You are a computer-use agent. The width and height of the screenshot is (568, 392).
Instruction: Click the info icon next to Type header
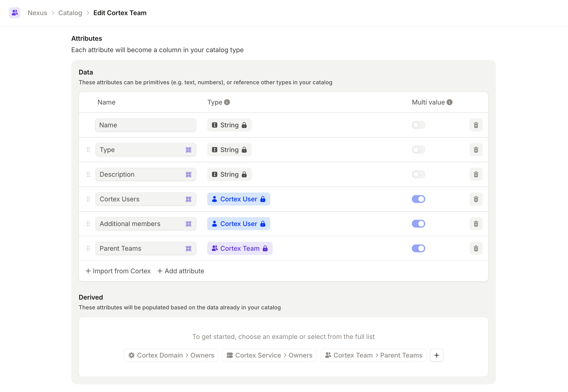tap(227, 102)
